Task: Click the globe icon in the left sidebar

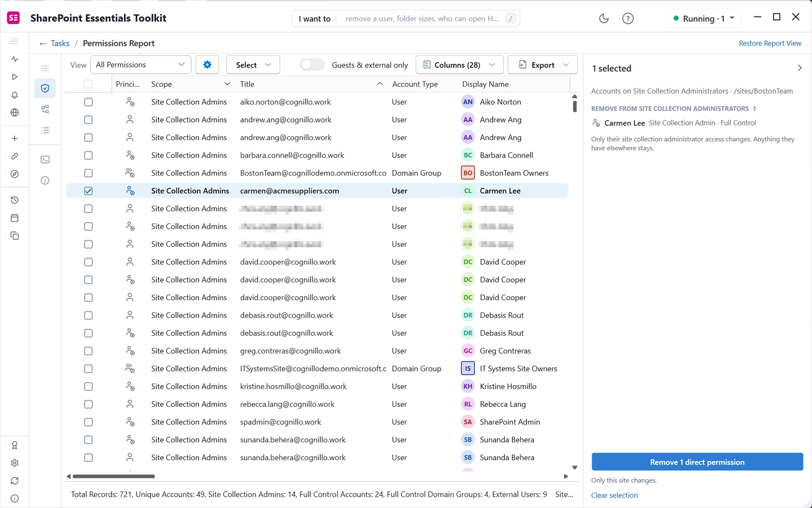Action: click(x=15, y=113)
